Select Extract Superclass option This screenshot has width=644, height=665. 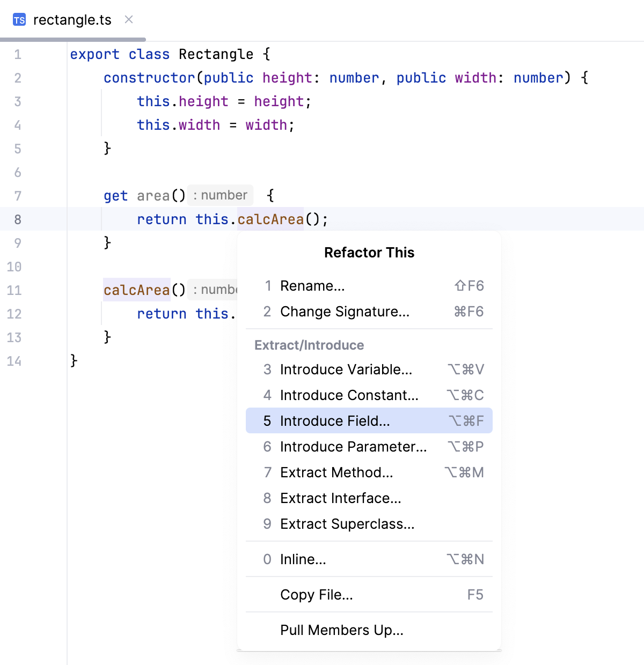(347, 524)
